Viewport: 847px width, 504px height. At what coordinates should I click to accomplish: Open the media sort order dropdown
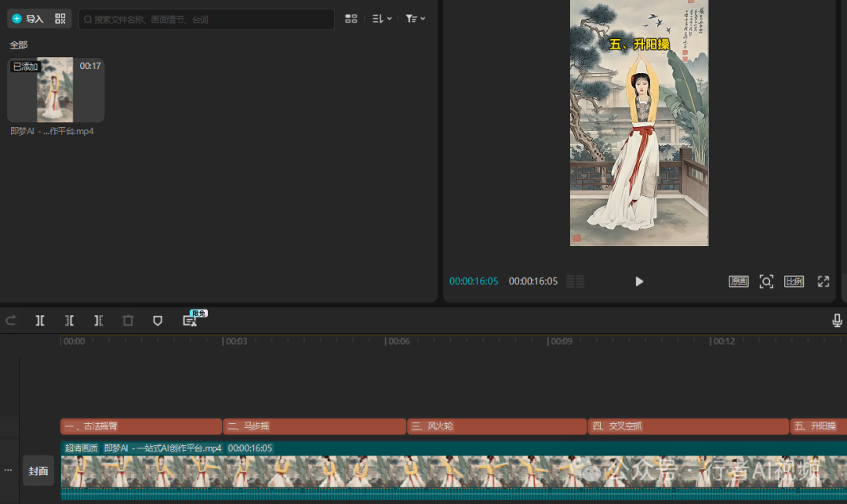(382, 19)
